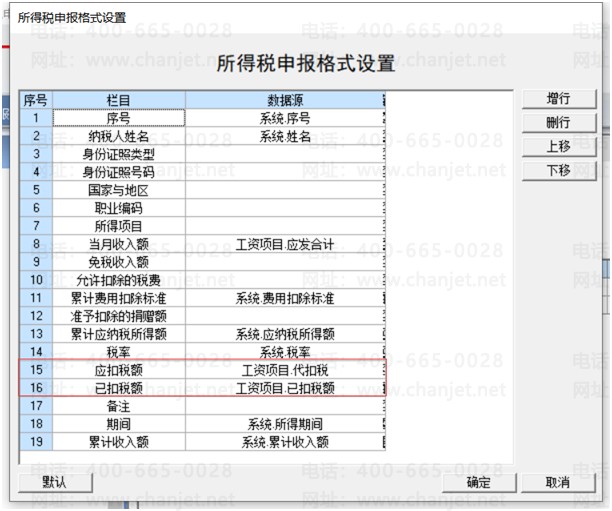This screenshot has width=612, height=511.
Task: Select the 序号 cell in row 1
Action: (119, 118)
